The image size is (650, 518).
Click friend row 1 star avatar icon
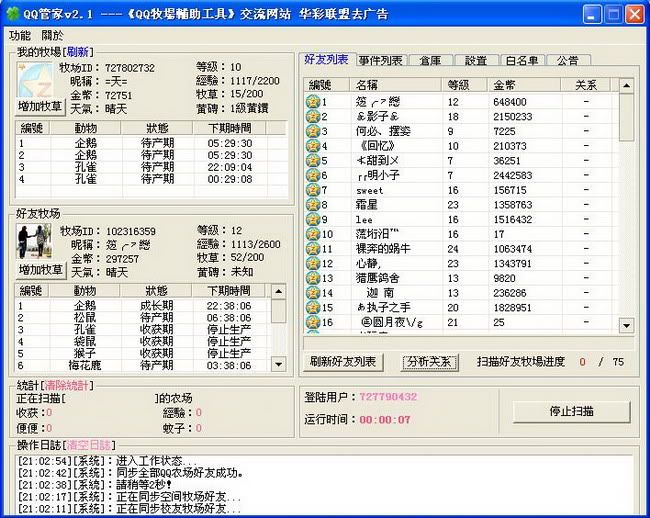(x=313, y=102)
